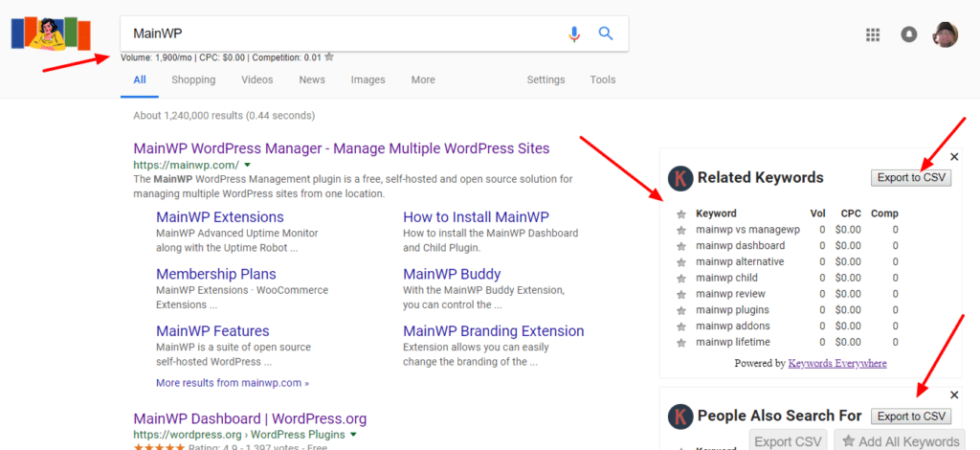
Task: Star the 'mainwp dashboard' keyword
Action: 681,246
